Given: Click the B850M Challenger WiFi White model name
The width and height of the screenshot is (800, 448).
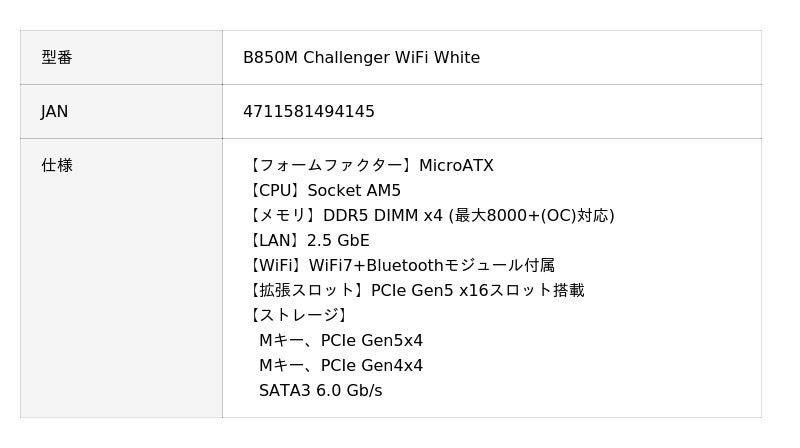Looking at the screenshot, I should (361, 58).
